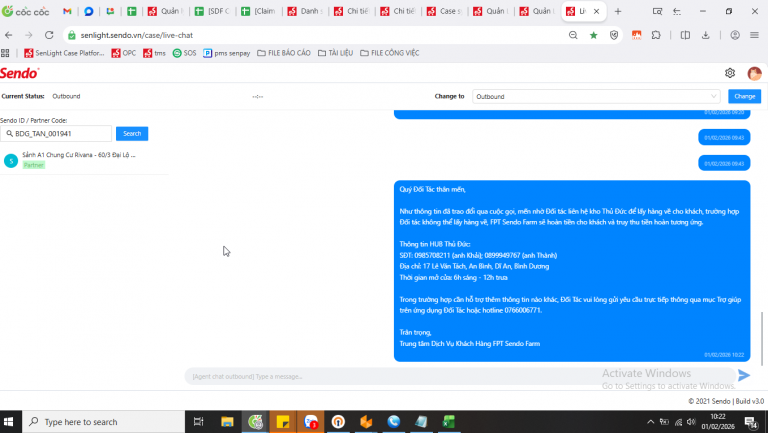Open the Cốc Cốc hamburger menu
The height and width of the screenshot is (433, 768).
pos(754,35)
